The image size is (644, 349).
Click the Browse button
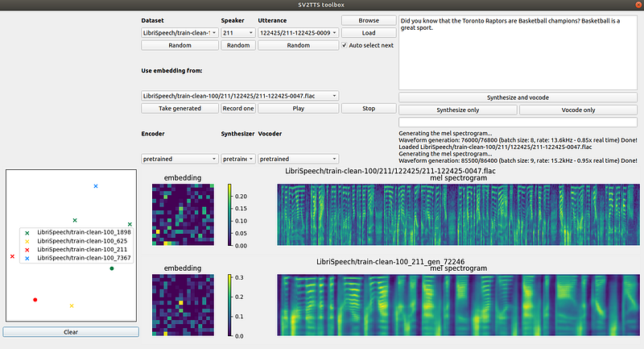click(x=368, y=19)
